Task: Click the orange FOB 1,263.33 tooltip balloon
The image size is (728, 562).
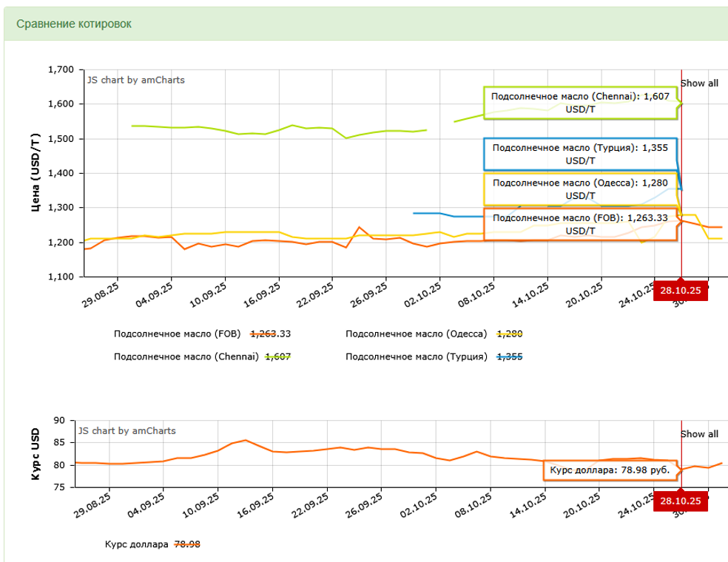Action: coord(580,224)
